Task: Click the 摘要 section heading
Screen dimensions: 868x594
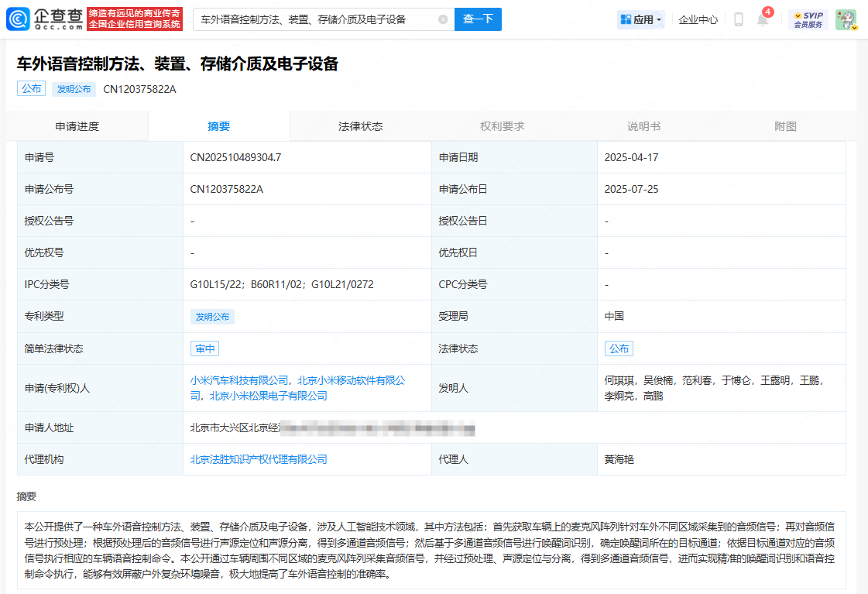Action: (x=26, y=496)
